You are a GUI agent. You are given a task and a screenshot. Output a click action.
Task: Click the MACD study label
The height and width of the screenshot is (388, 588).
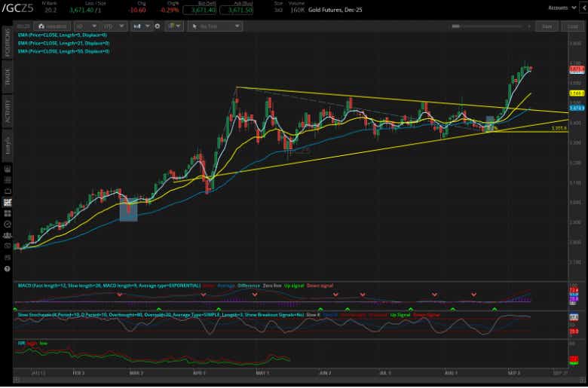coord(109,286)
